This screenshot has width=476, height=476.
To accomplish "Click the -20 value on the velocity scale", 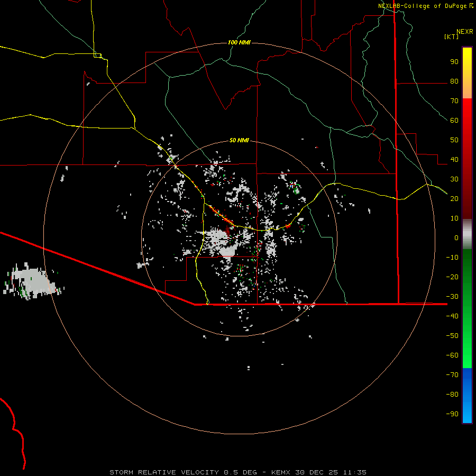I will 452,277.
